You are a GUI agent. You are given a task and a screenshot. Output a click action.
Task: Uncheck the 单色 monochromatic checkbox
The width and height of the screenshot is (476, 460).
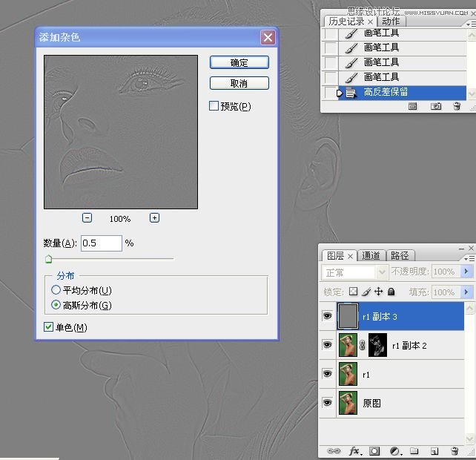pyautogui.click(x=49, y=327)
